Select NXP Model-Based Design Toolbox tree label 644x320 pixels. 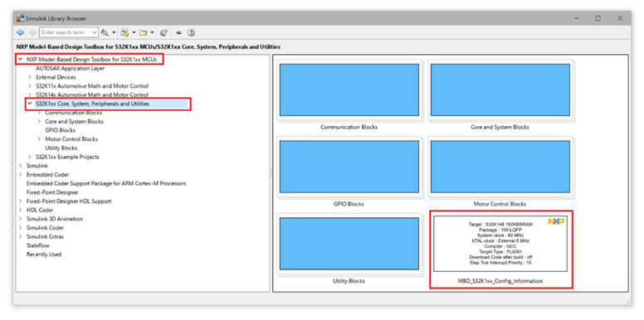91,60
